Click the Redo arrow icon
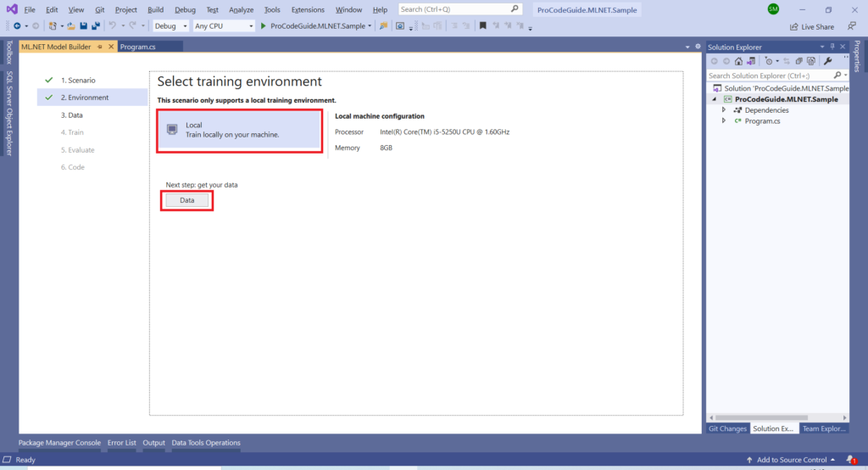Viewport: 868px width, 470px height. coord(133,26)
